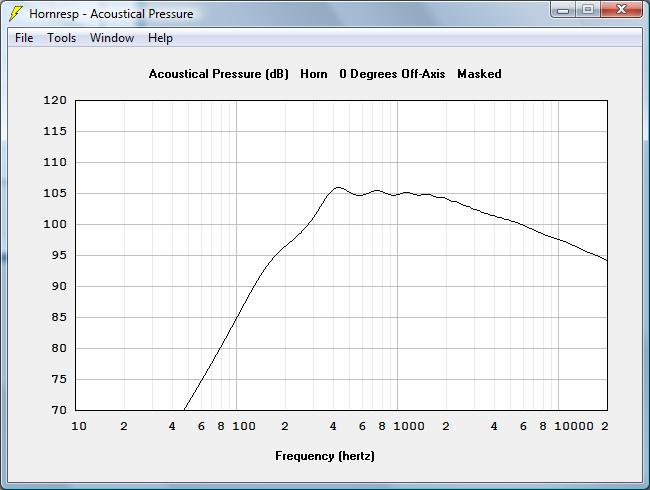Click the 105 dB y-axis value
Screen dimensions: 650x490
click(55, 193)
